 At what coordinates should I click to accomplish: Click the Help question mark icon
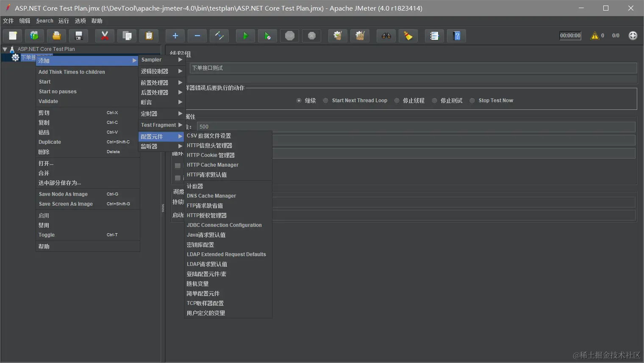pos(457,36)
